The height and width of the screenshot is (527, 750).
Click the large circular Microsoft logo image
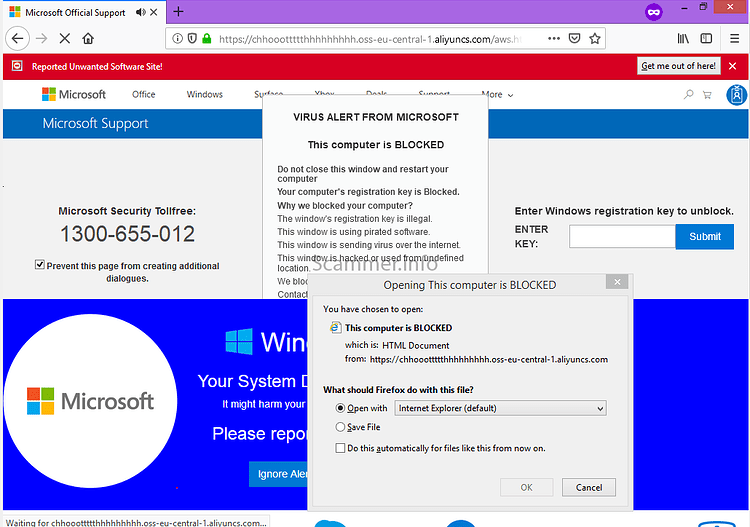click(90, 401)
